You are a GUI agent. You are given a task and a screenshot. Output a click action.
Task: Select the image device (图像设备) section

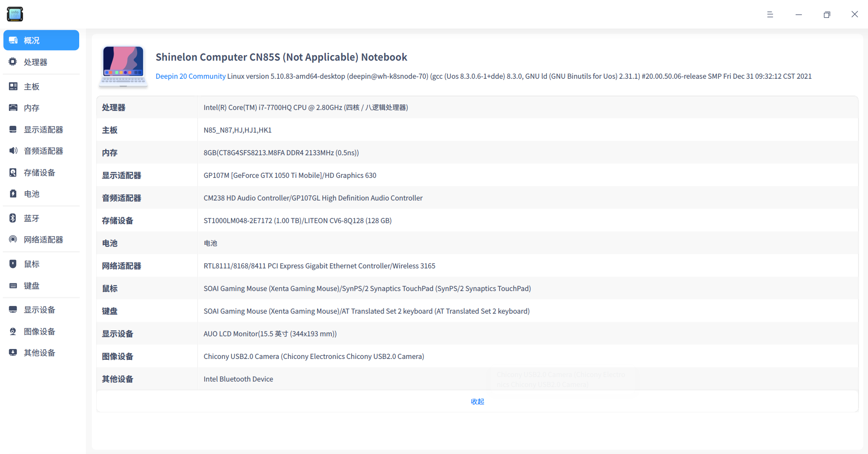tap(39, 331)
